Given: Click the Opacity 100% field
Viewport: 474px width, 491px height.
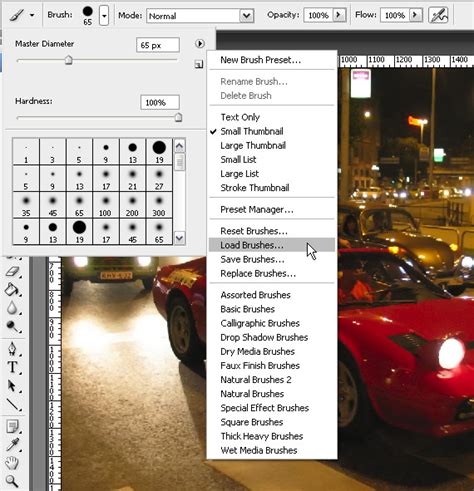Looking at the screenshot, I should pos(318,15).
